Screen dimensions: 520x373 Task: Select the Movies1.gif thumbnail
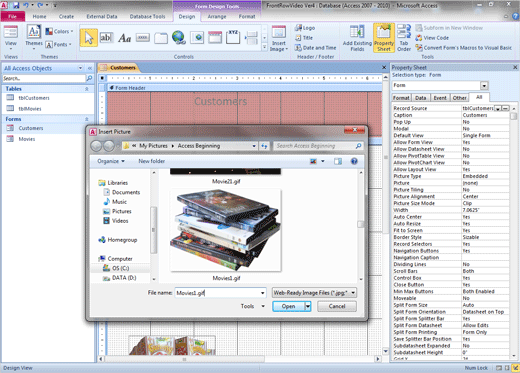pyautogui.click(x=226, y=230)
